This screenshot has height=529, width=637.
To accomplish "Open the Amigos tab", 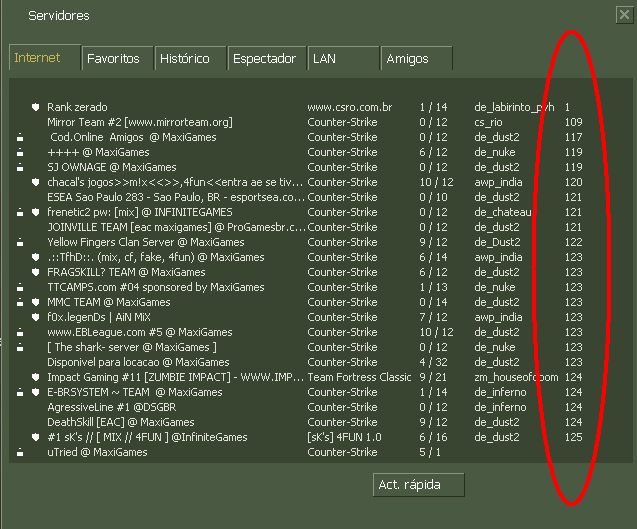I will coord(416,59).
